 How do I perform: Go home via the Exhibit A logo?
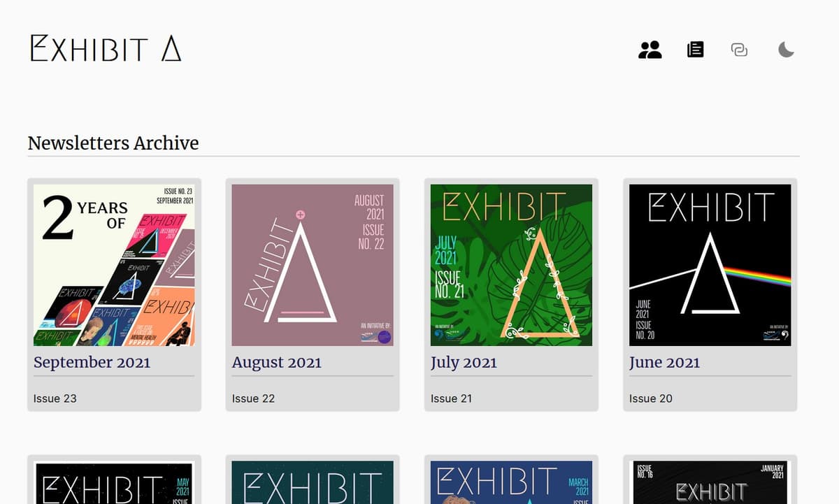(106, 49)
